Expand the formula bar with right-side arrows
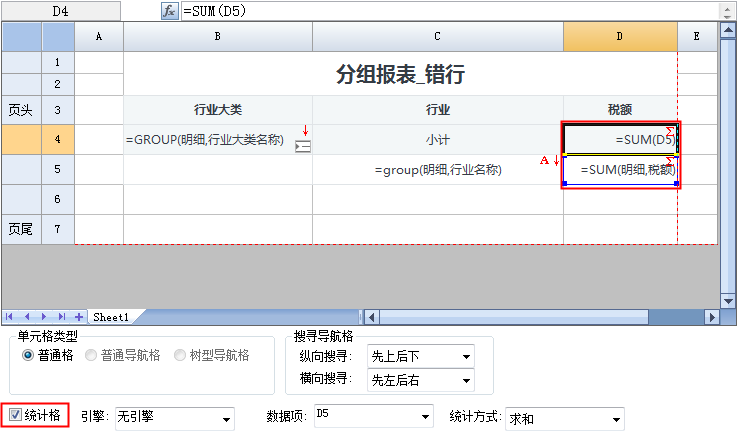The width and height of the screenshot is (737, 432). (726, 11)
